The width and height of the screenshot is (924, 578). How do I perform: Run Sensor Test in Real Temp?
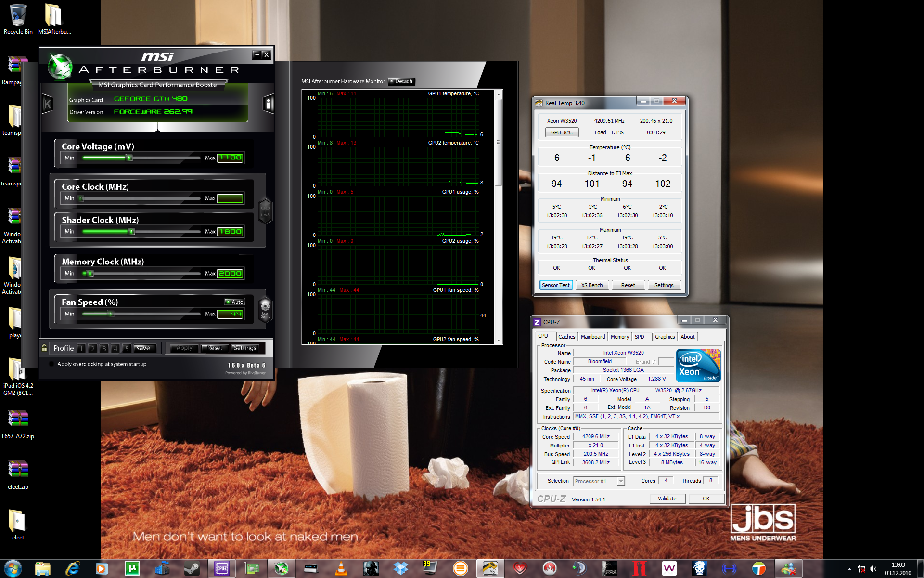556,285
